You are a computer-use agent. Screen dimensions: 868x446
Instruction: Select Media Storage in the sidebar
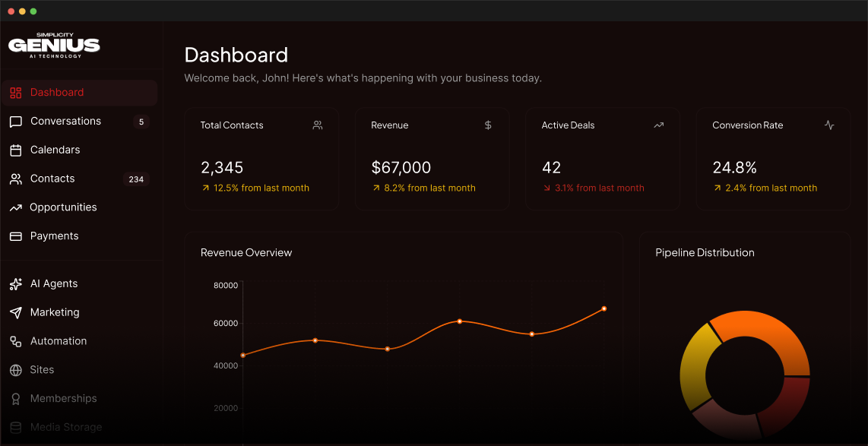click(65, 427)
